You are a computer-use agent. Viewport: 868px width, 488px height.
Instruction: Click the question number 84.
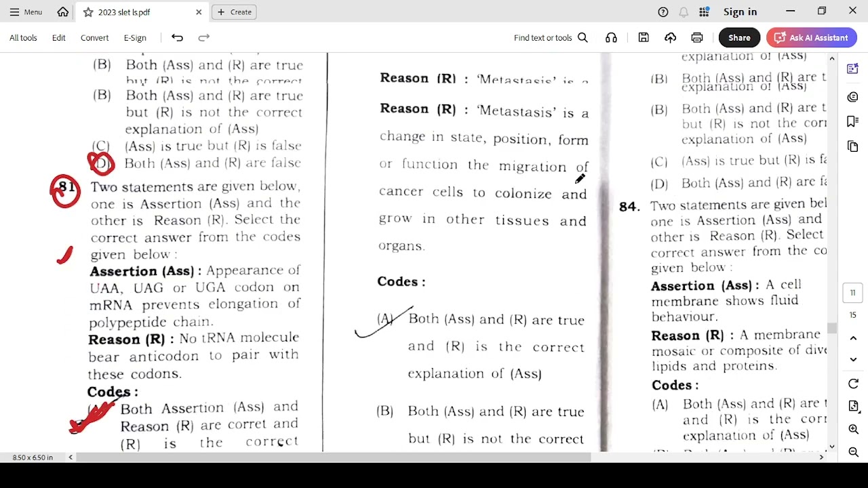click(629, 207)
